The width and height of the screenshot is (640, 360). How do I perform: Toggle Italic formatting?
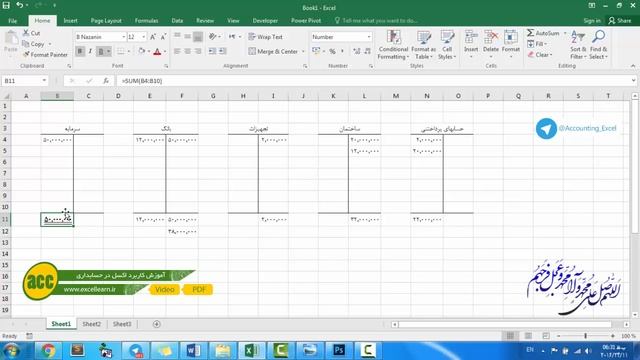tap(90, 51)
